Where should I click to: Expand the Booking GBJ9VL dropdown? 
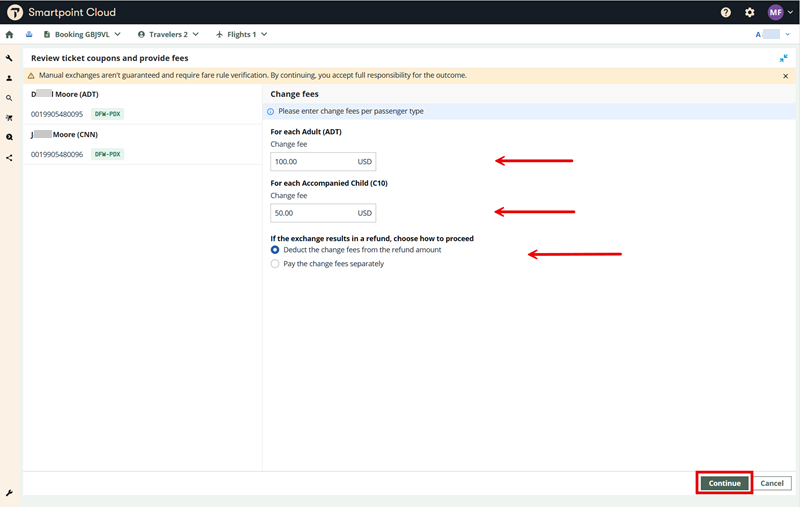(x=82, y=34)
